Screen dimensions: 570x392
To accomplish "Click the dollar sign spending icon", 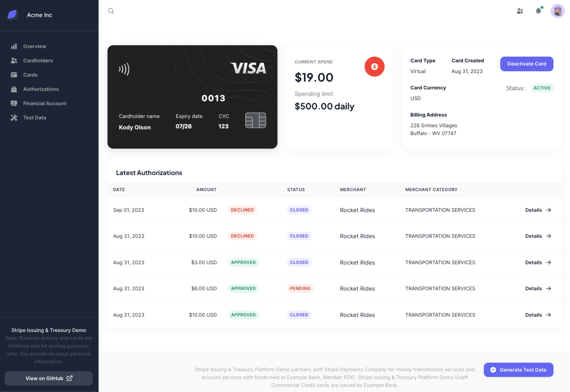I will click(x=374, y=66).
